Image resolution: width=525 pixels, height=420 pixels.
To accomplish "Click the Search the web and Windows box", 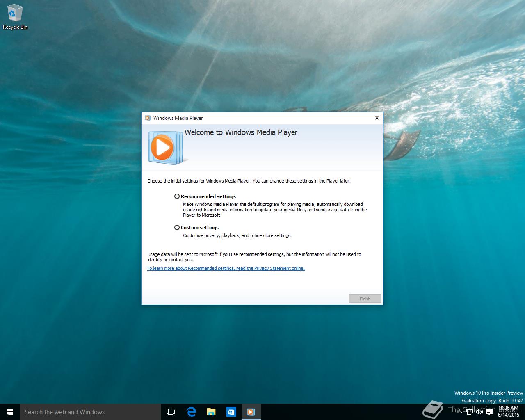I will coord(90,412).
